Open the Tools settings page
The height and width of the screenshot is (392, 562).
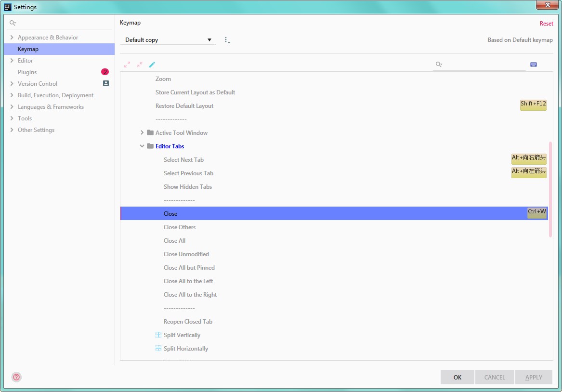point(25,118)
